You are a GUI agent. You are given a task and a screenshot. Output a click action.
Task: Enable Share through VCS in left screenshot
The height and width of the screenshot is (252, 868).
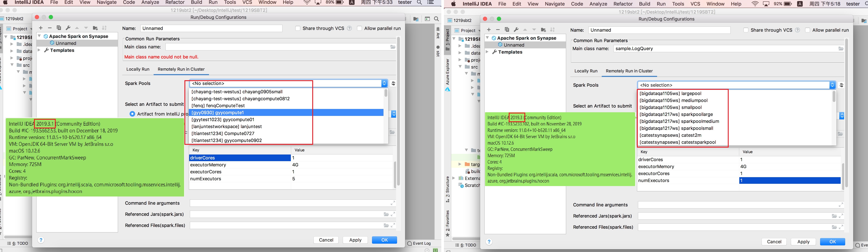[298, 28]
